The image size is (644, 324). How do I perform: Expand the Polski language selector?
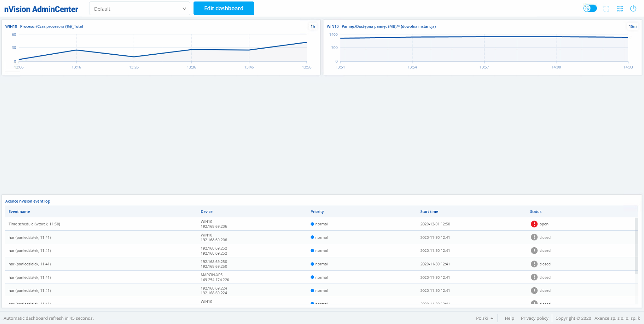click(484, 318)
